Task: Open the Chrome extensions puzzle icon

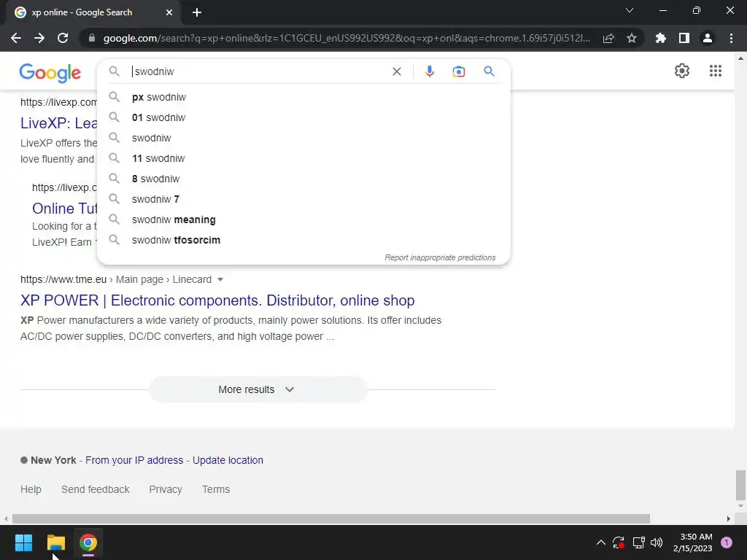Action: point(661,38)
